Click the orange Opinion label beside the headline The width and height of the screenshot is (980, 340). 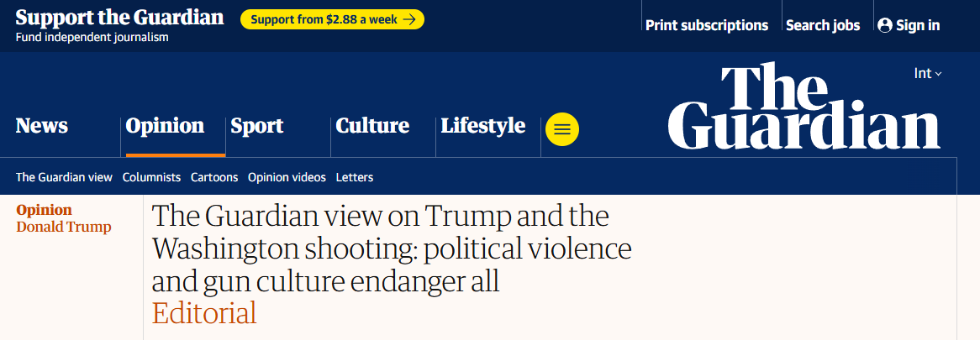[x=45, y=210]
